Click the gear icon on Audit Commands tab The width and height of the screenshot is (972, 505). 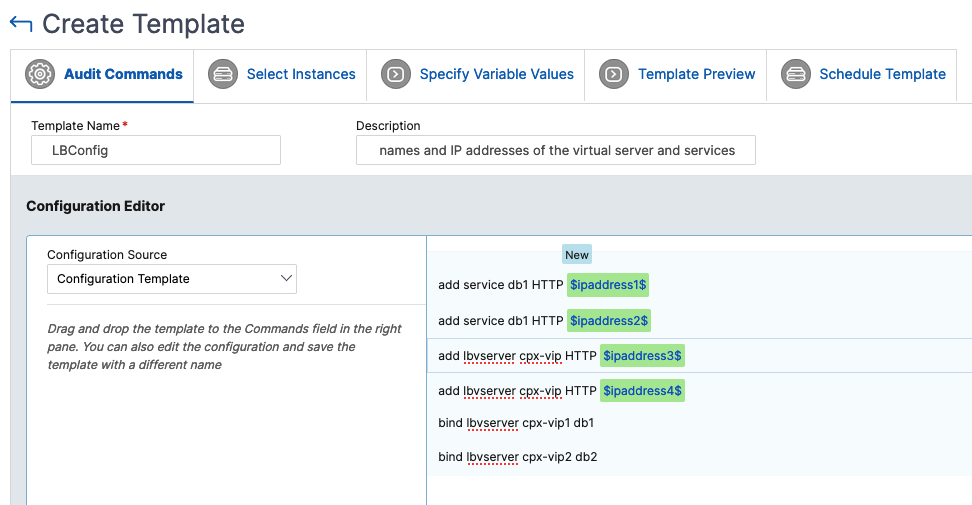click(40, 74)
